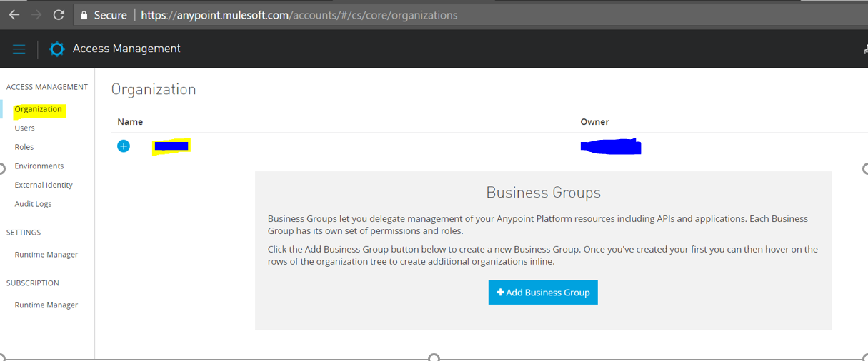868x361 pixels.
Task: Click the Owner column header
Action: pyautogui.click(x=594, y=122)
